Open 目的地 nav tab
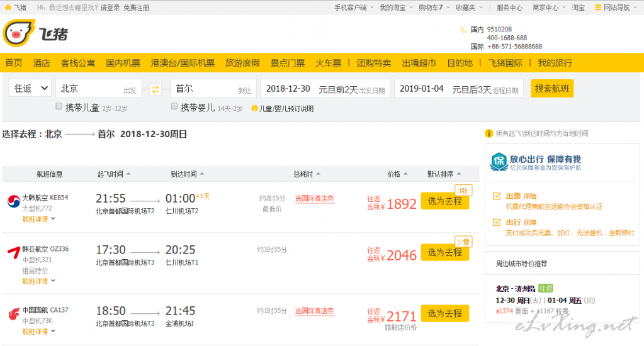This screenshot has width=644, height=346. tap(460, 63)
